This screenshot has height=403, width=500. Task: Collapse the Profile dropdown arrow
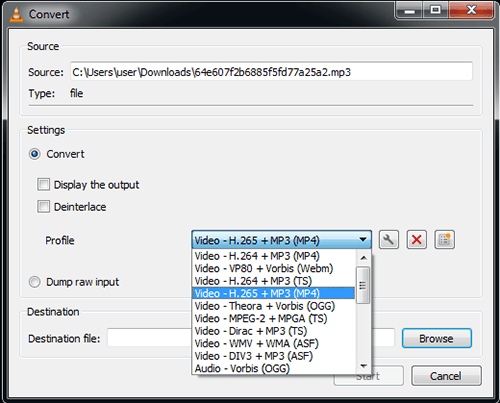pyautogui.click(x=363, y=240)
